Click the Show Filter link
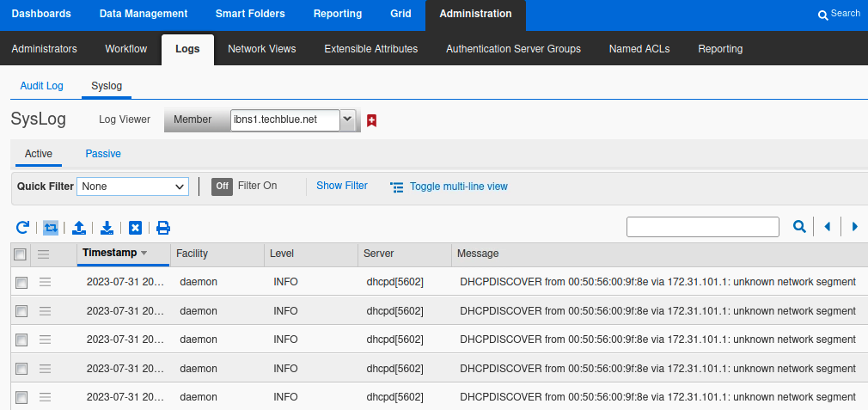Viewport: 868px width, 410px height. click(x=341, y=186)
